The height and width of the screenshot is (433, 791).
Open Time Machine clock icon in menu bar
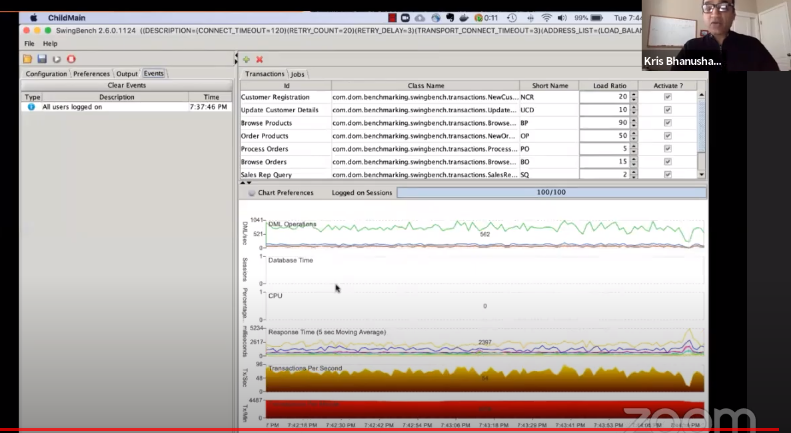coord(512,18)
